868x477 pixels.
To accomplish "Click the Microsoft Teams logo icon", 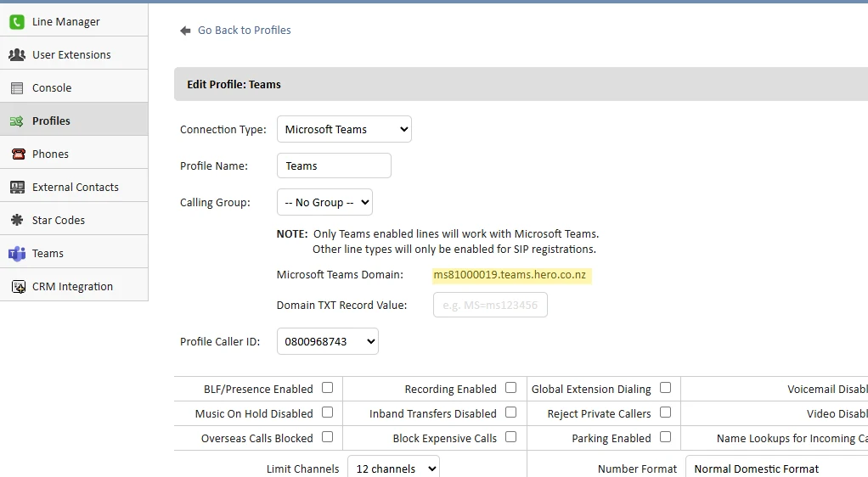I will 17,254.
